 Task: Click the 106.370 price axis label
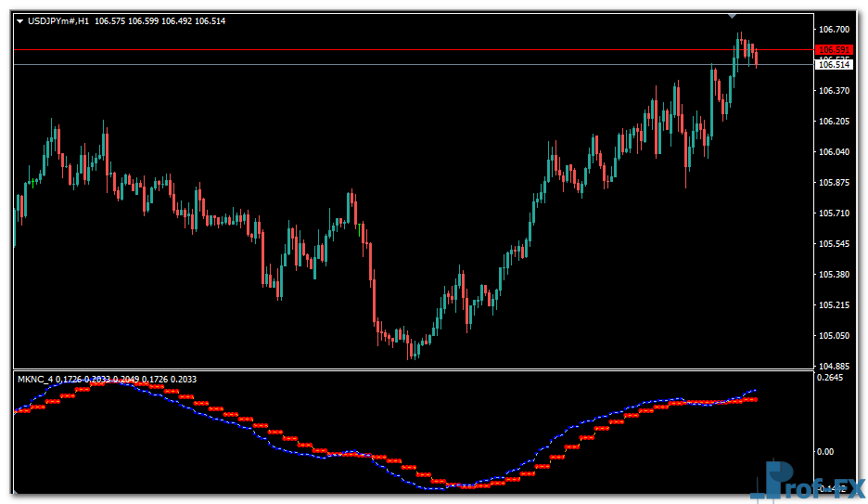pyautogui.click(x=834, y=91)
